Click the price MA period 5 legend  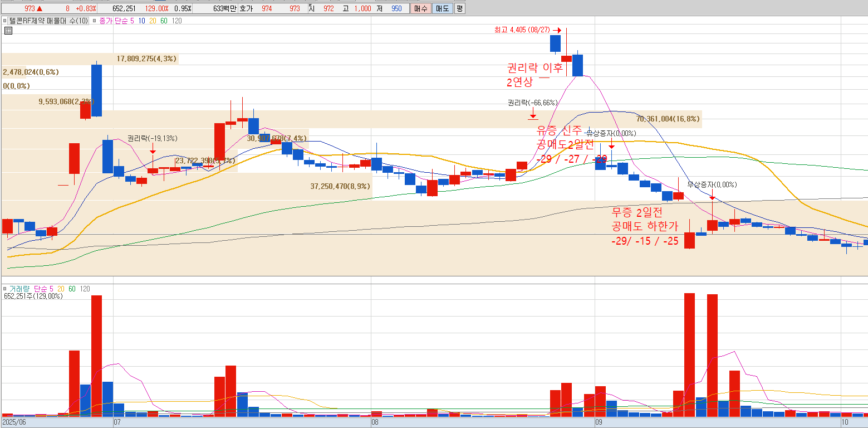pyautogui.click(x=132, y=21)
